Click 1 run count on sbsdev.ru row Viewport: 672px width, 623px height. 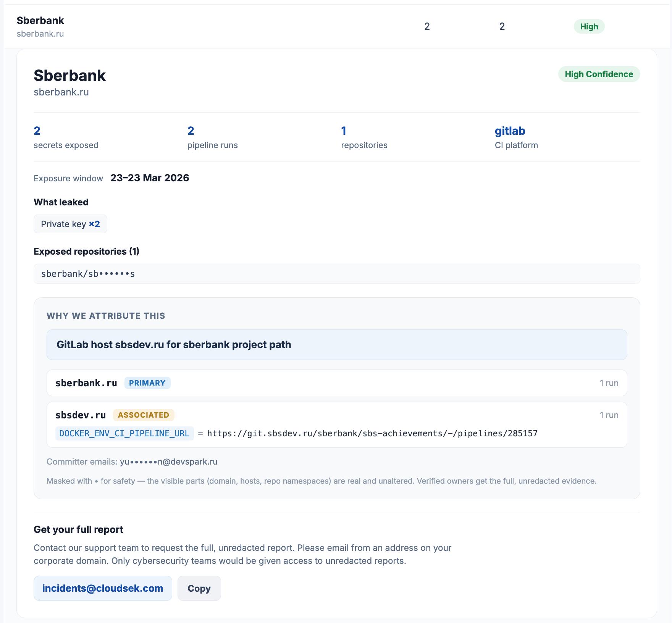pyautogui.click(x=609, y=415)
